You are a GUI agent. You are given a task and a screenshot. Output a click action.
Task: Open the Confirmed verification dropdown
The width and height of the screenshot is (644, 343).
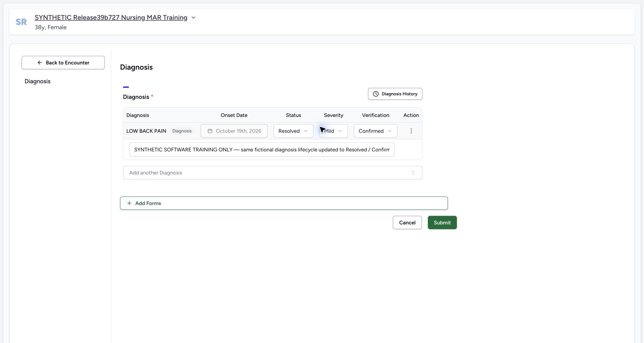pos(375,131)
